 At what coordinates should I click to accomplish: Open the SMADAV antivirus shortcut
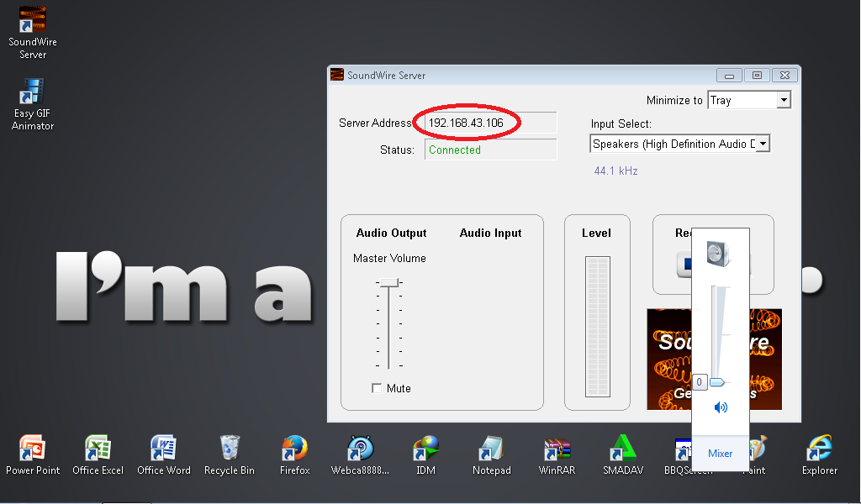[623, 455]
